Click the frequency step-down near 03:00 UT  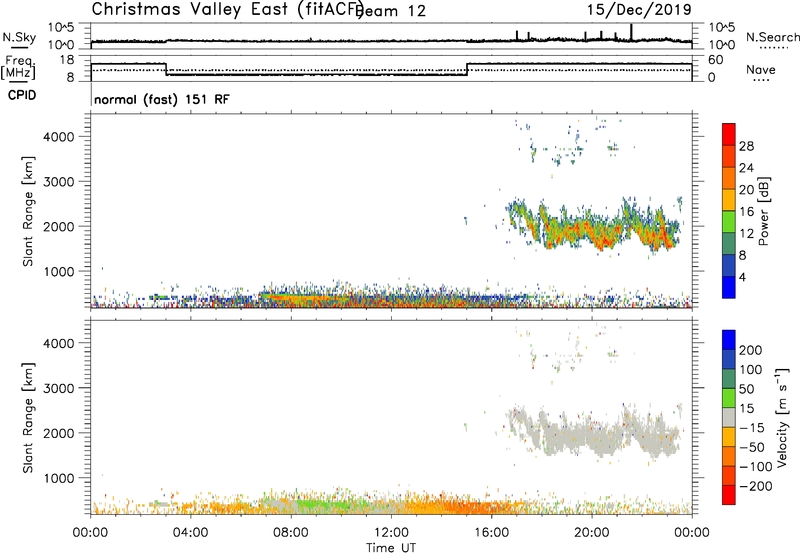[x=166, y=69]
